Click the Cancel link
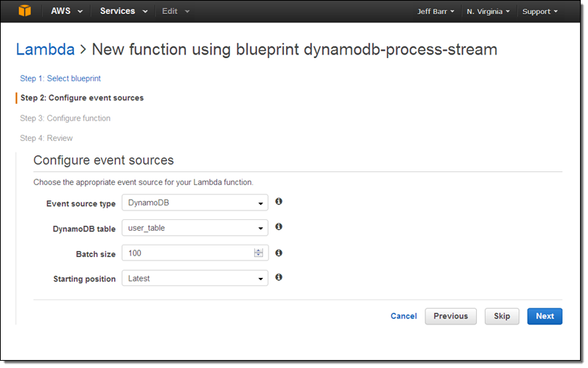 pyautogui.click(x=404, y=316)
